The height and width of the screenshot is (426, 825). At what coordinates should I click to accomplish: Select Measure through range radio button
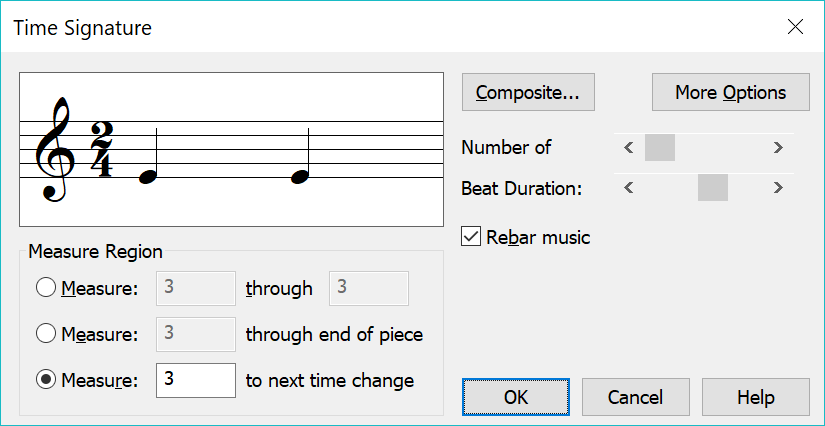click(x=45, y=288)
